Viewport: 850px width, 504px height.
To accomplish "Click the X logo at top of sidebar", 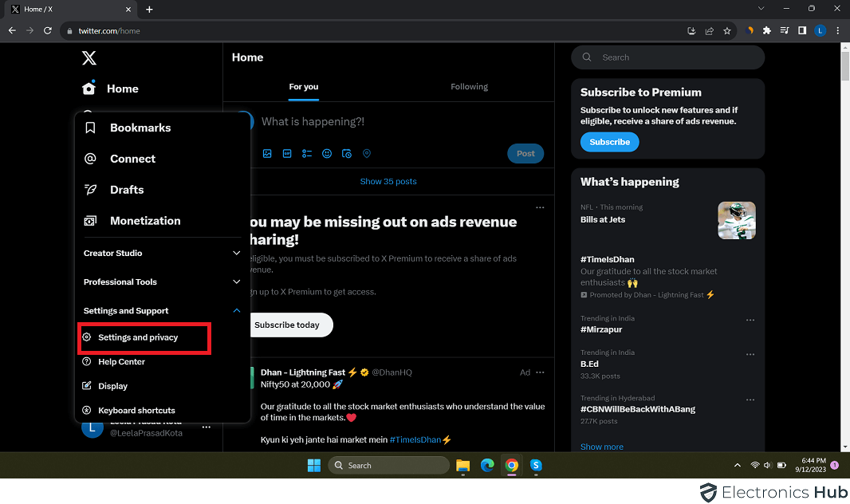I will click(89, 57).
